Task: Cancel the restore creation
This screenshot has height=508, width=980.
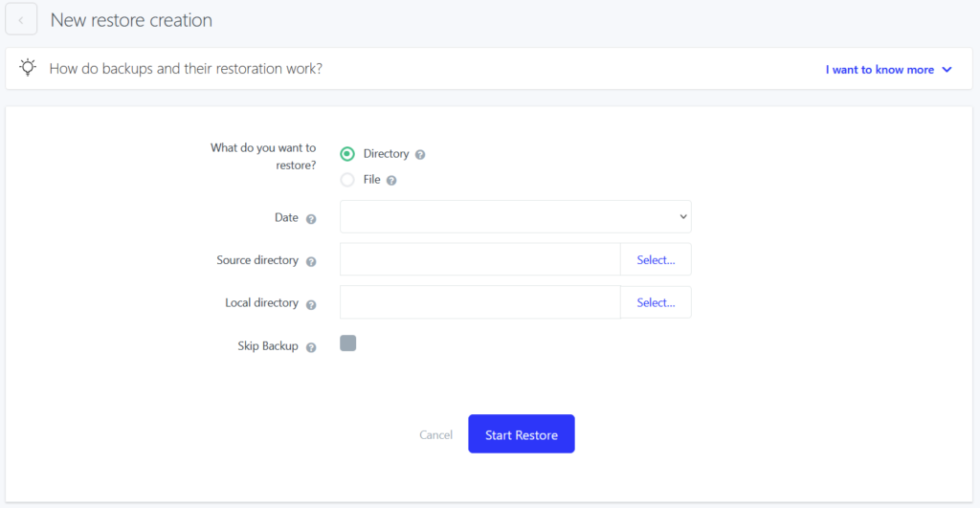Action: (435, 435)
